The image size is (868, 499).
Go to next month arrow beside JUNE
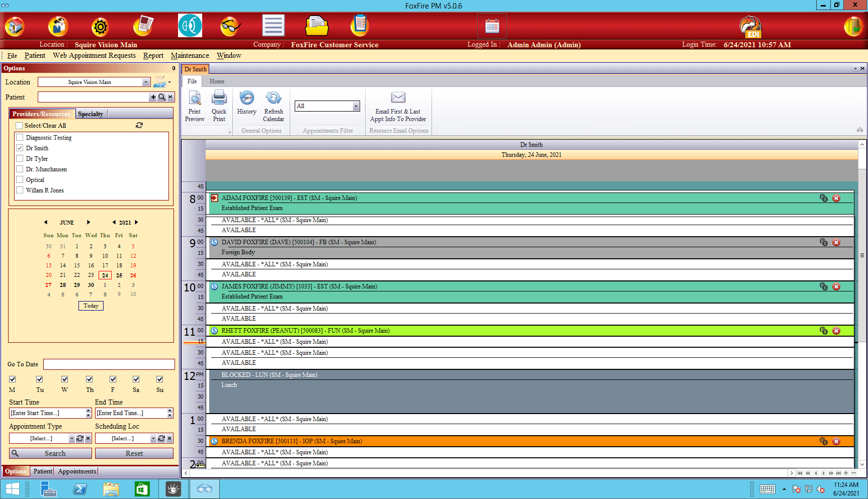[x=89, y=222]
